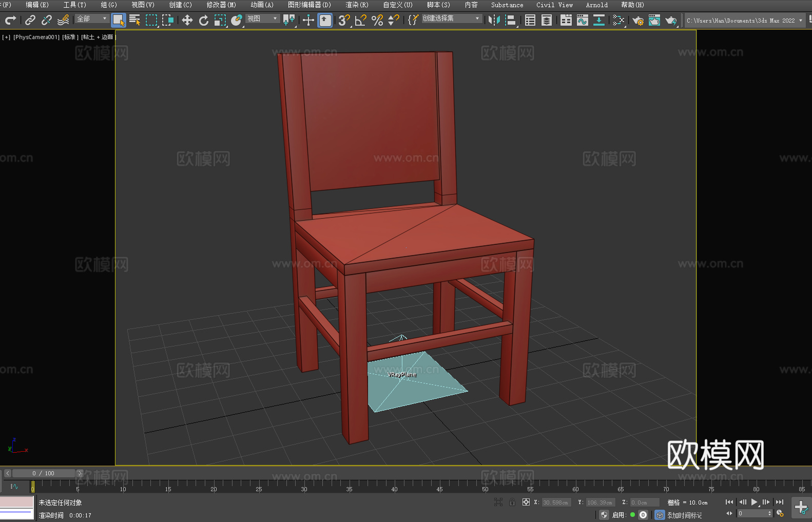Screen dimensions: 812x522
Task: Open 编辑(E) menu
Action: (37, 5)
